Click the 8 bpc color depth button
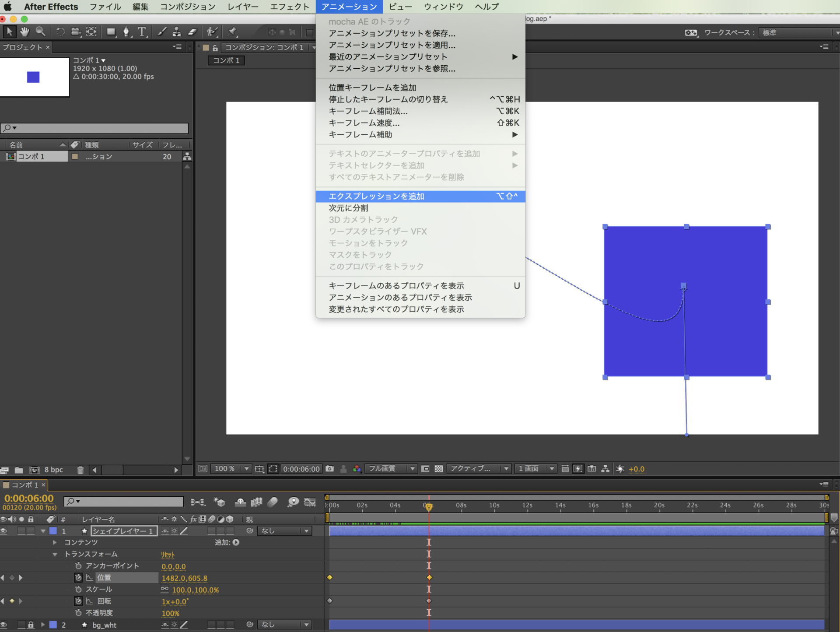Viewport: 840px width, 632px height. [x=54, y=470]
